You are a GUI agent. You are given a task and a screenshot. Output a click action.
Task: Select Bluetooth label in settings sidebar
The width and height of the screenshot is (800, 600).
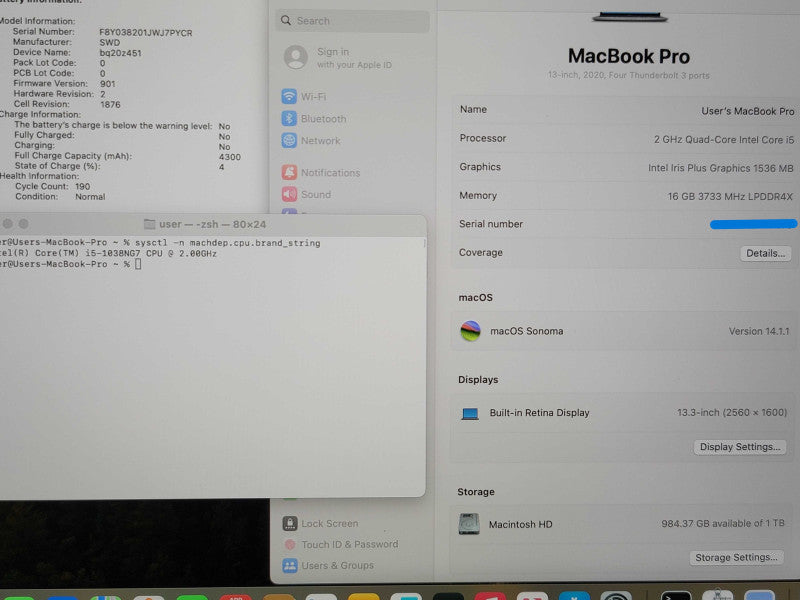pyautogui.click(x=323, y=119)
